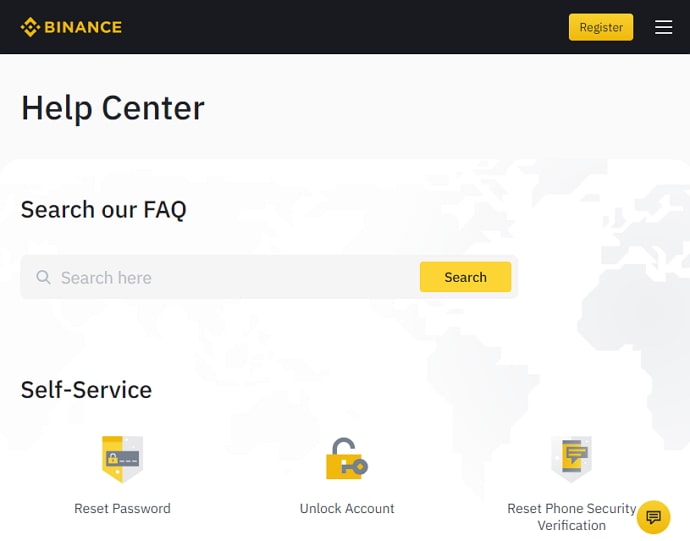Screen dimensions: 690x541
Task: Click the 'Search our FAQ' heading
Action: click(x=104, y=210)
